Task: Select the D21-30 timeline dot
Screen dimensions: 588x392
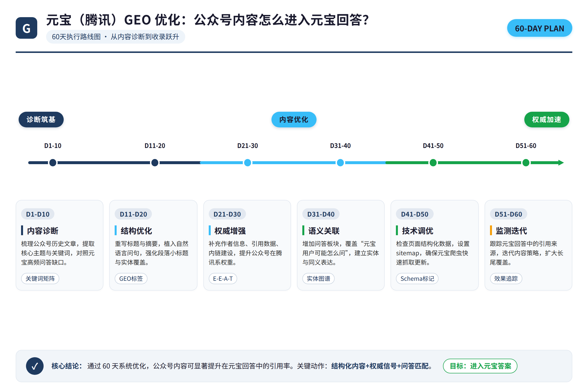Action: pos(247,163)
